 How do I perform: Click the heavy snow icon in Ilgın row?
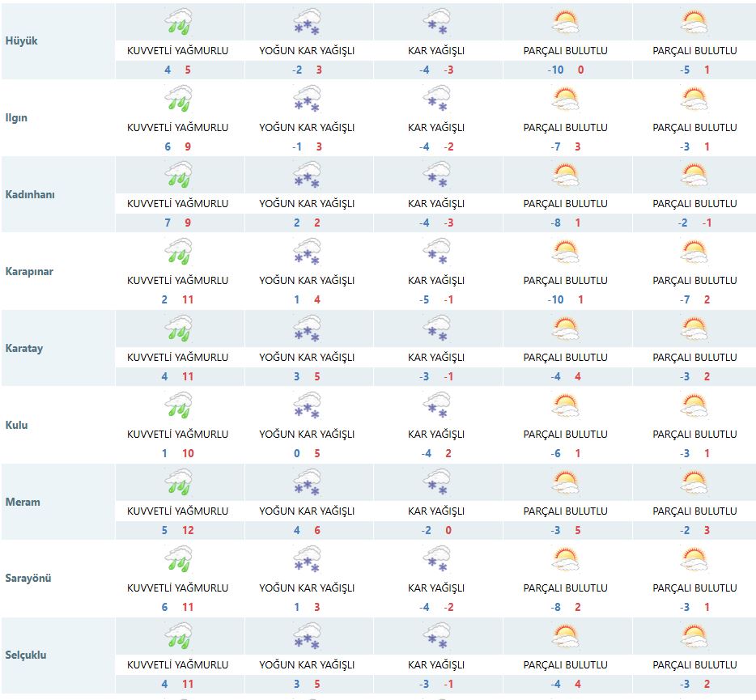(307, 99)
